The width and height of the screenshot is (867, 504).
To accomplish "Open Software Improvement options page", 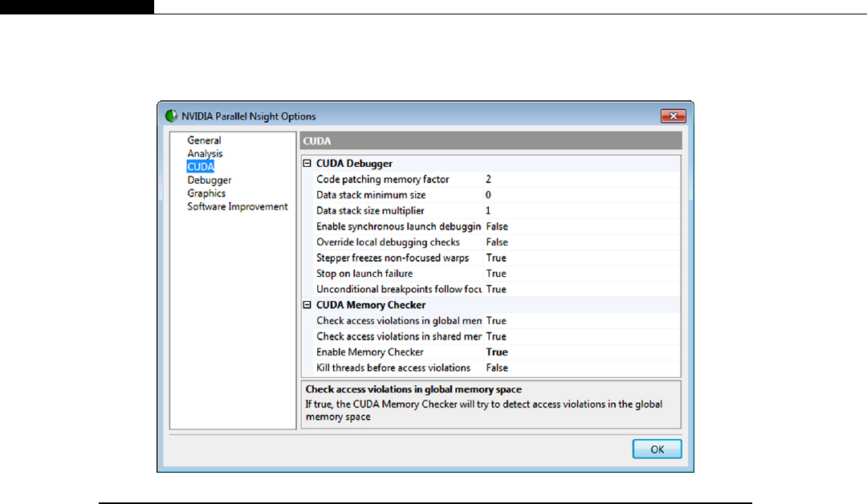I will coord(237,207).
